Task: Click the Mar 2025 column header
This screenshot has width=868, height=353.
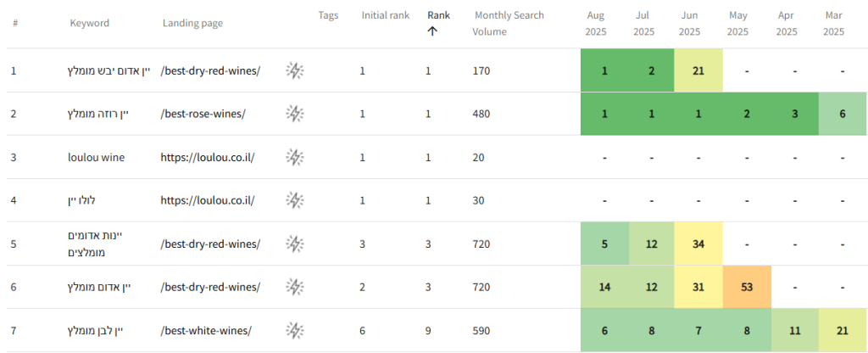Action: (834, 23)
